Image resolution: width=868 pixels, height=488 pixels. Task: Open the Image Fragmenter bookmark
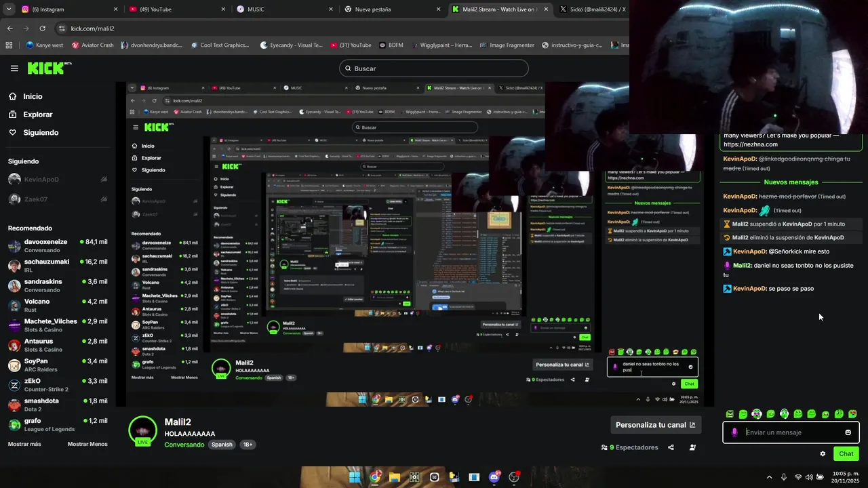(506, 45)
